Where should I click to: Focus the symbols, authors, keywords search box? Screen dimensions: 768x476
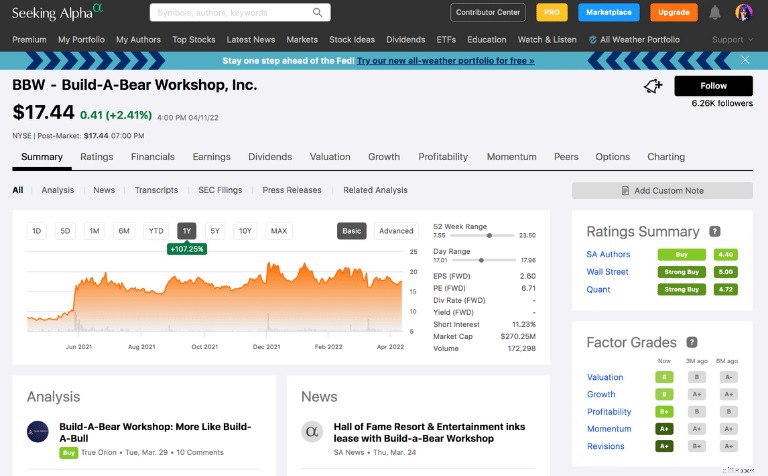240,12
